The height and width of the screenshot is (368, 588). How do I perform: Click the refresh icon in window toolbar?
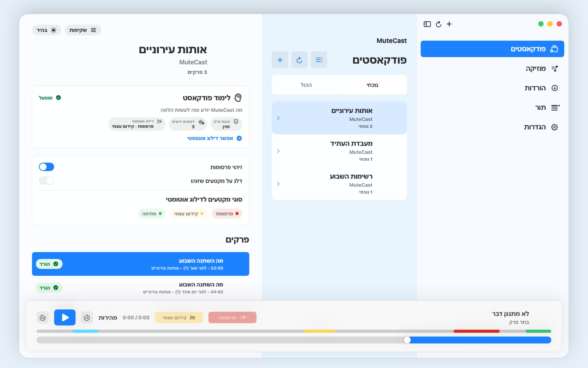click(439, 24)
